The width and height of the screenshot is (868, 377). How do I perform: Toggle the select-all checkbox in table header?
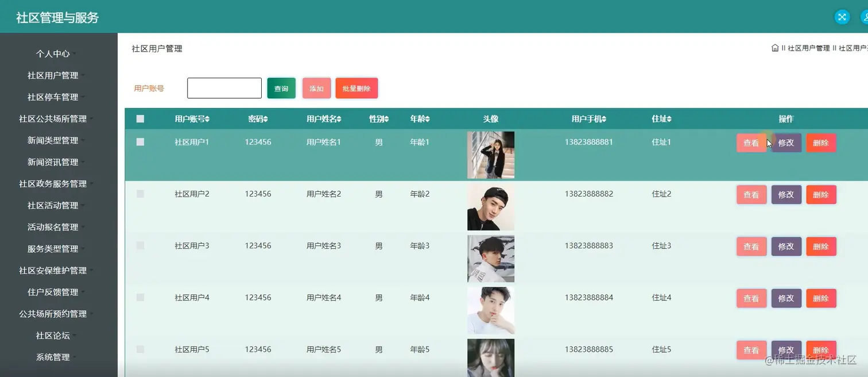pos(139,118)
